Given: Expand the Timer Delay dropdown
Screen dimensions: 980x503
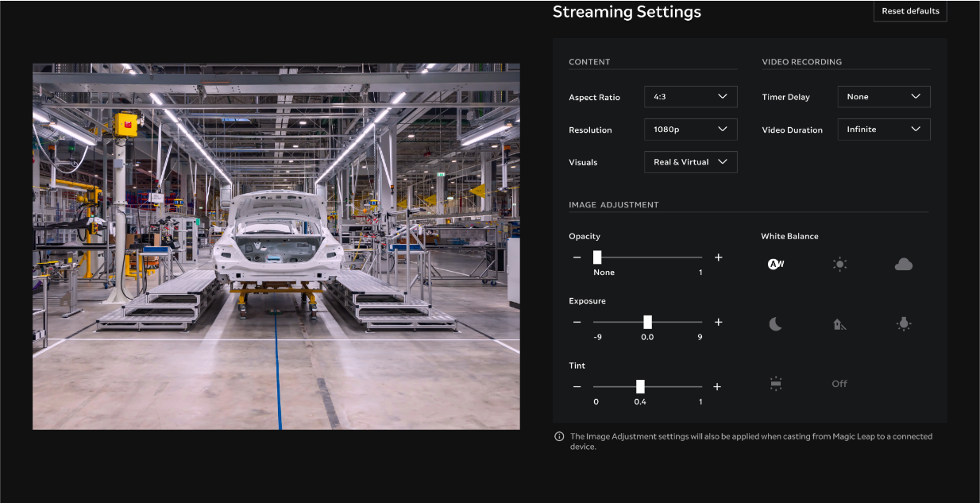Looking at the screenshot, I should coord(883,96).
